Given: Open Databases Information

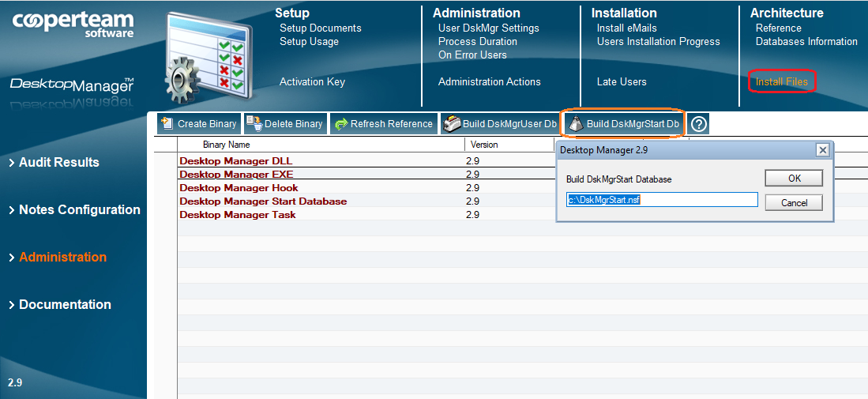Looking at the screenshot, I should 806,42.
